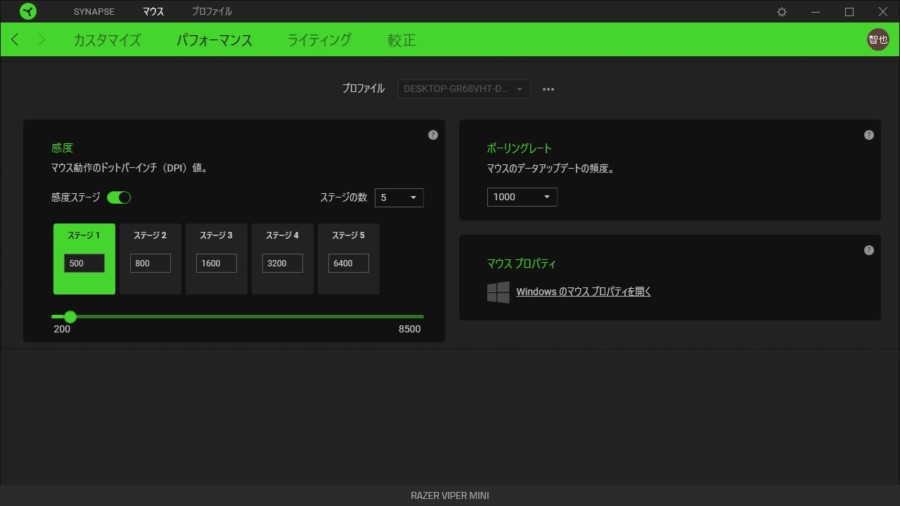This screenshot has height=506, width=900.
Task: Select the ステージ 3 tile
Action: click(216, 258)
